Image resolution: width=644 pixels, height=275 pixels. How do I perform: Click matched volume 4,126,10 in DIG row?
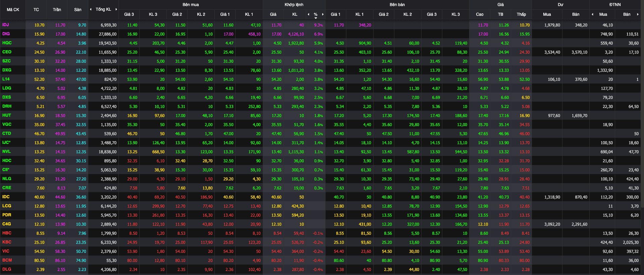(x=296, y=34)
